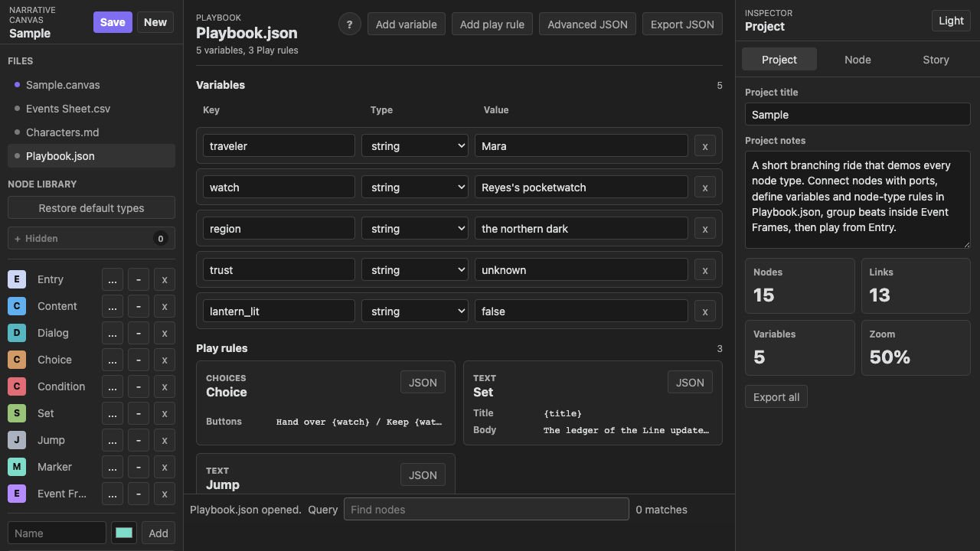Delete the traveler variable row

point(704,146)
